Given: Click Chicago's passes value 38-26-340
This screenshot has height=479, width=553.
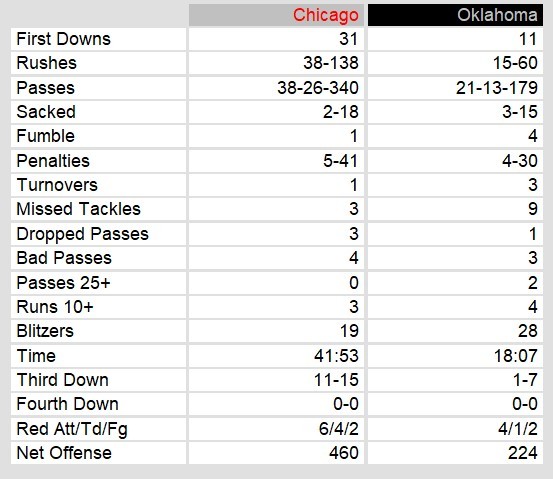Looking at the screenshot, I should (x=318, y=87).
